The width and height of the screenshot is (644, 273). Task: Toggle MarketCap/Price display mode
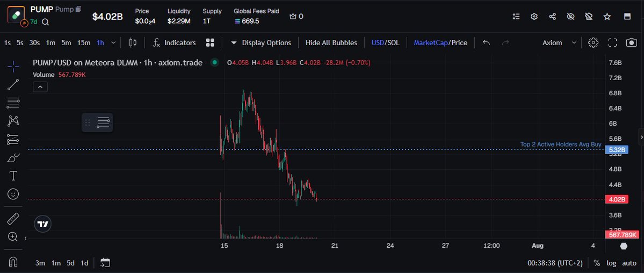tap(440, 42)
